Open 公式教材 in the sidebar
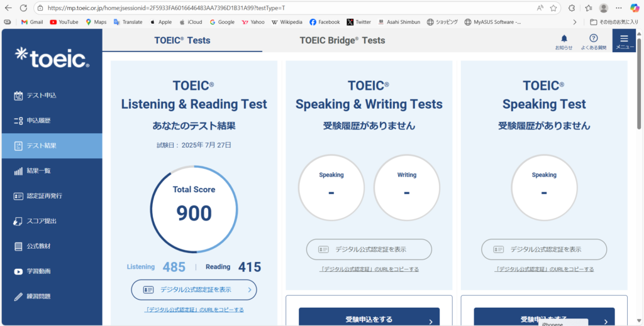Image resolution: width=644 pixels, height=326 pixels. 38,246
